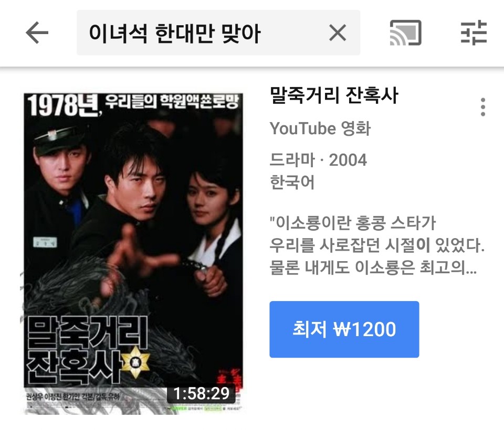The height and width of the screenshot is (430, 504).
Task: Tap the poster's 1978년 headline text
Action: tap(133, 104)
